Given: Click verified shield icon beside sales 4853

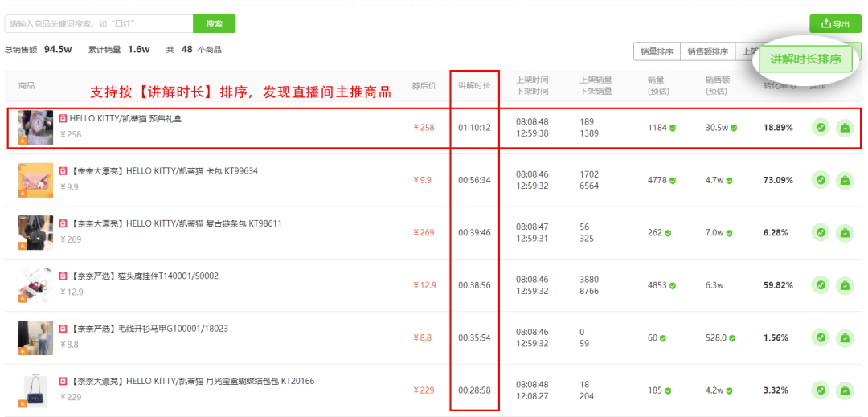Looking at the screenshot, I should tap(673, 285).
